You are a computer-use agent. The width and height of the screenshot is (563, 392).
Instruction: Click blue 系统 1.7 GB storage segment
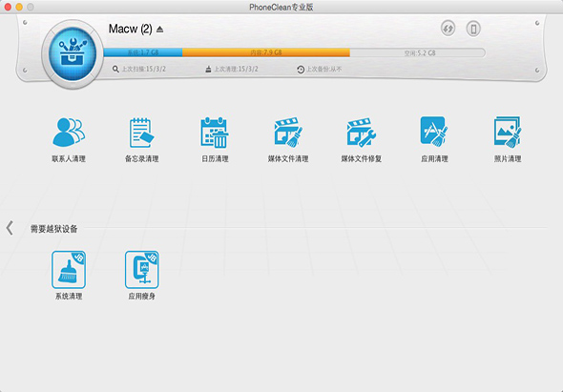[143, 52]
